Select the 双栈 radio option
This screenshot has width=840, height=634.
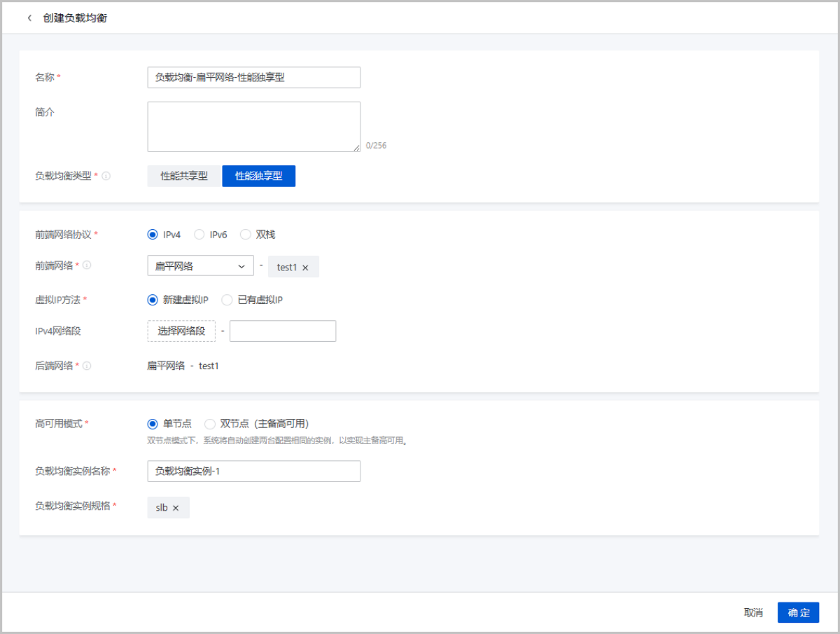tap(245, 235)
